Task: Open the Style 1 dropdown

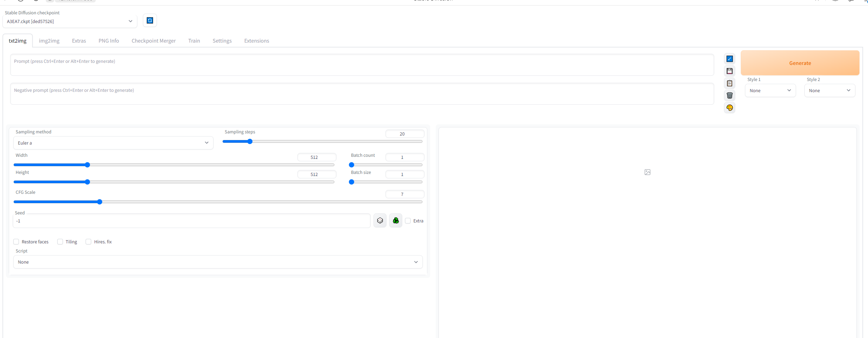Action: (770, 90)
